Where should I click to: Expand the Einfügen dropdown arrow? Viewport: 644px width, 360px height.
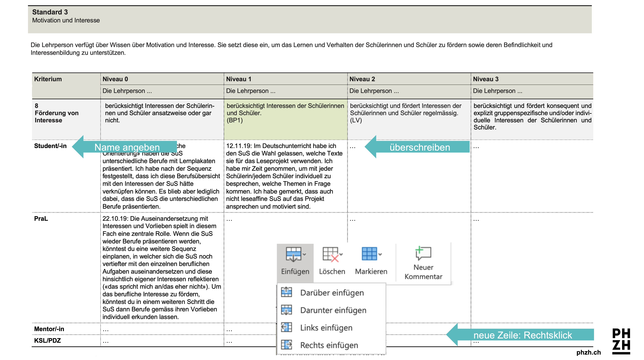coord(304,254)
